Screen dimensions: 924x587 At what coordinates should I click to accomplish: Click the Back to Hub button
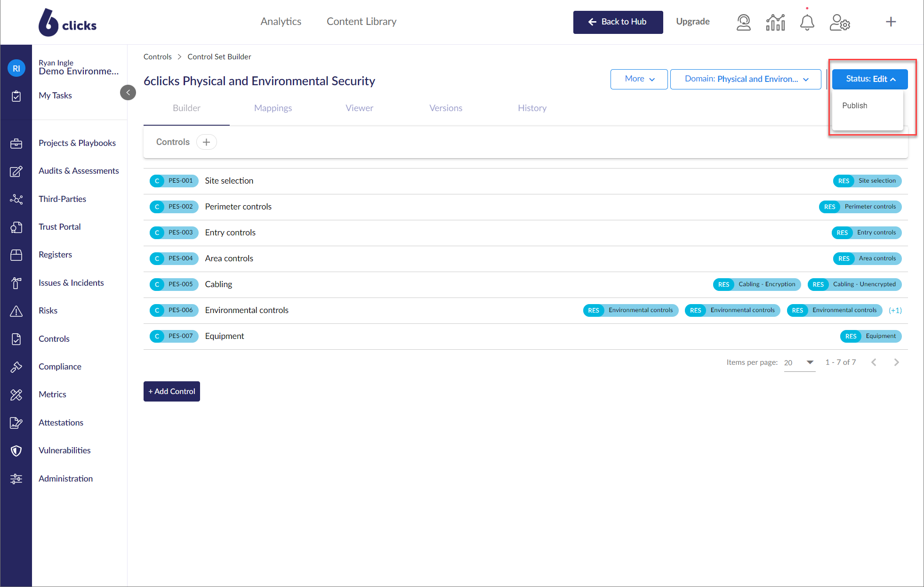(x=618, y=22)
